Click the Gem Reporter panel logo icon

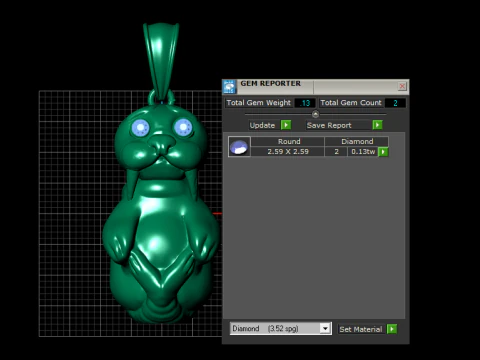229,87
